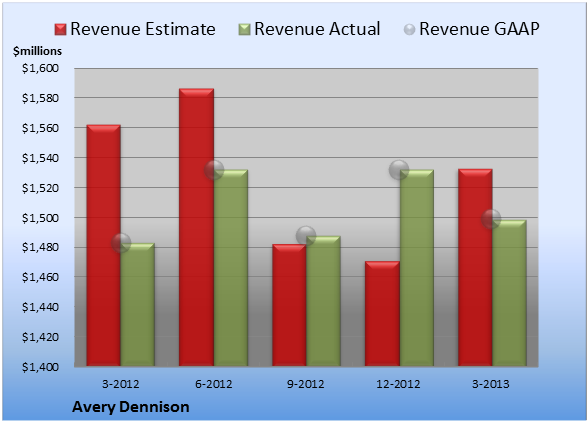Select the green actual bar for 9-2012

click(x=323, y=301)
